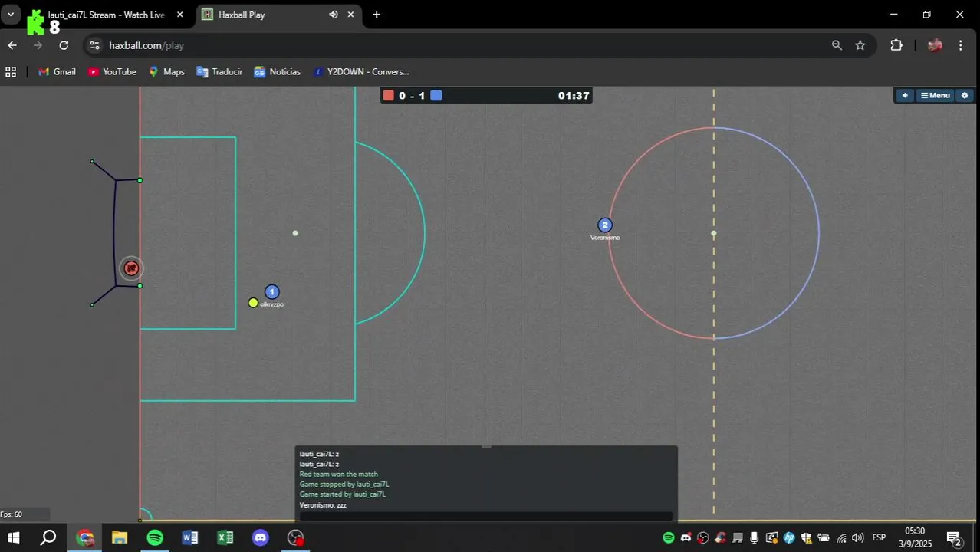This screenshot has height=552, width=980.
Task: Reload the Haxball page
Action: [64, 45]
